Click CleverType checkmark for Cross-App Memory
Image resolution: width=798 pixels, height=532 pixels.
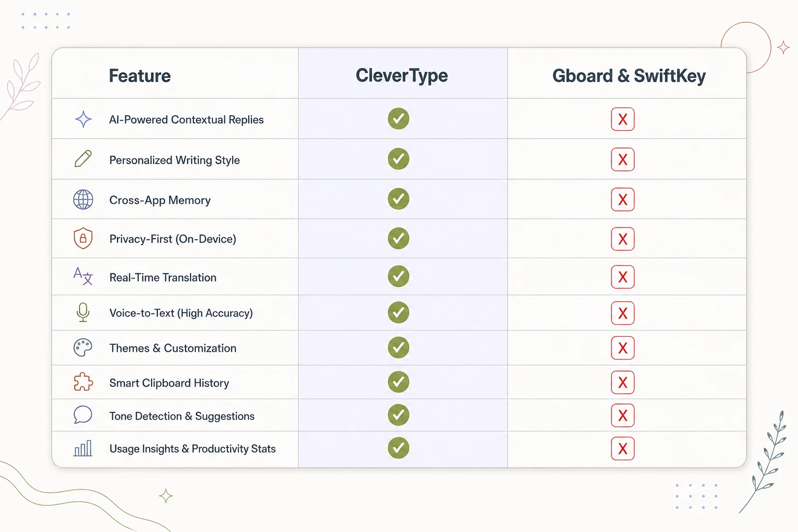click(x=398, y=199)
